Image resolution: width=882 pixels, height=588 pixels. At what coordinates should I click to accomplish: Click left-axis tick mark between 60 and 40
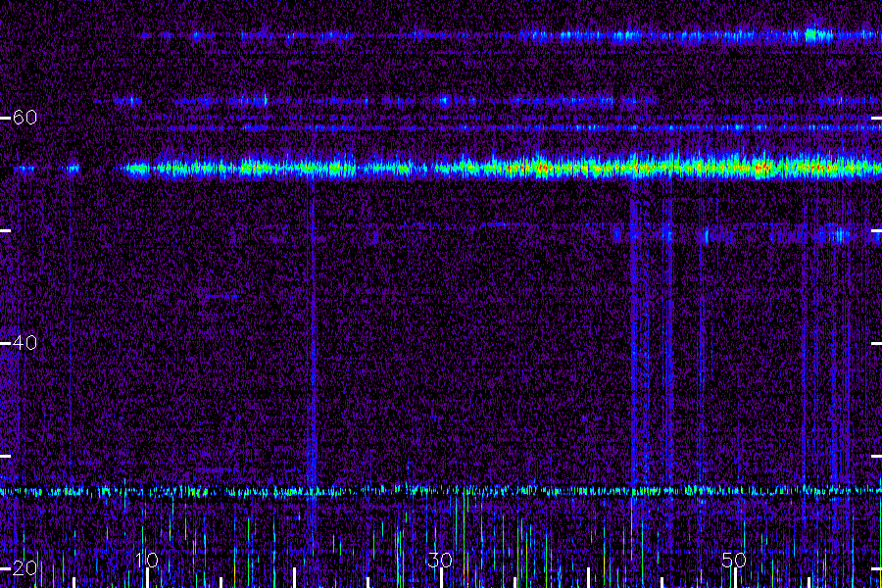[x=5, y=230]
